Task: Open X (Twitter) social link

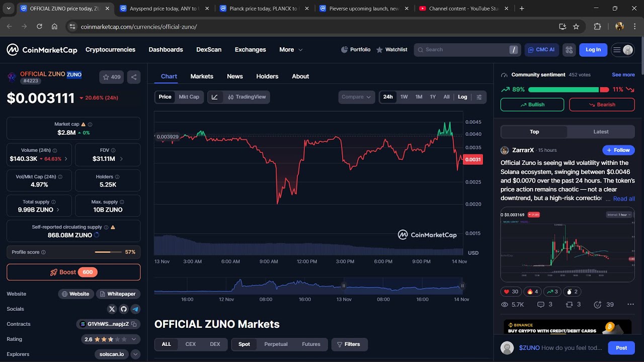Action: 112,309
